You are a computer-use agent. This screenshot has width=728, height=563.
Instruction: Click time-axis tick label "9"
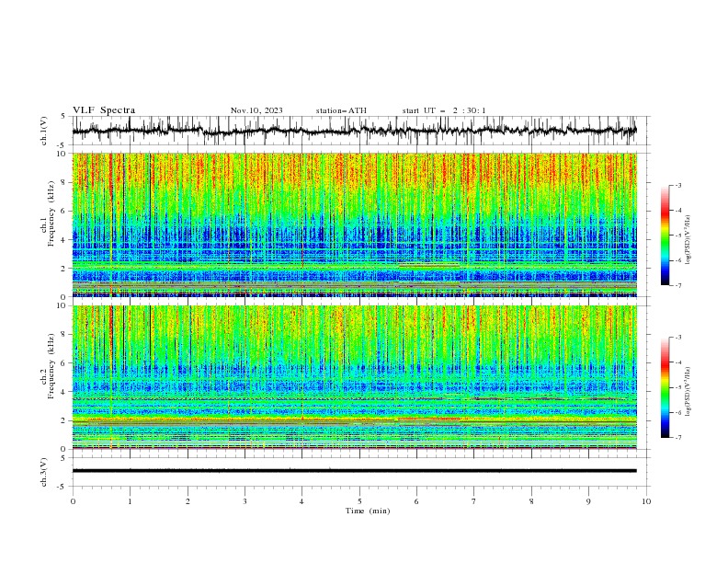click(588, 501)
